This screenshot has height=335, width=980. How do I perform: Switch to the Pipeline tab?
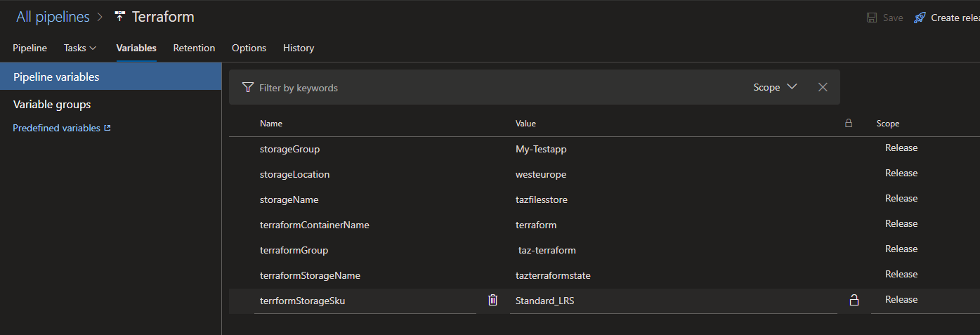coord(30,48)
